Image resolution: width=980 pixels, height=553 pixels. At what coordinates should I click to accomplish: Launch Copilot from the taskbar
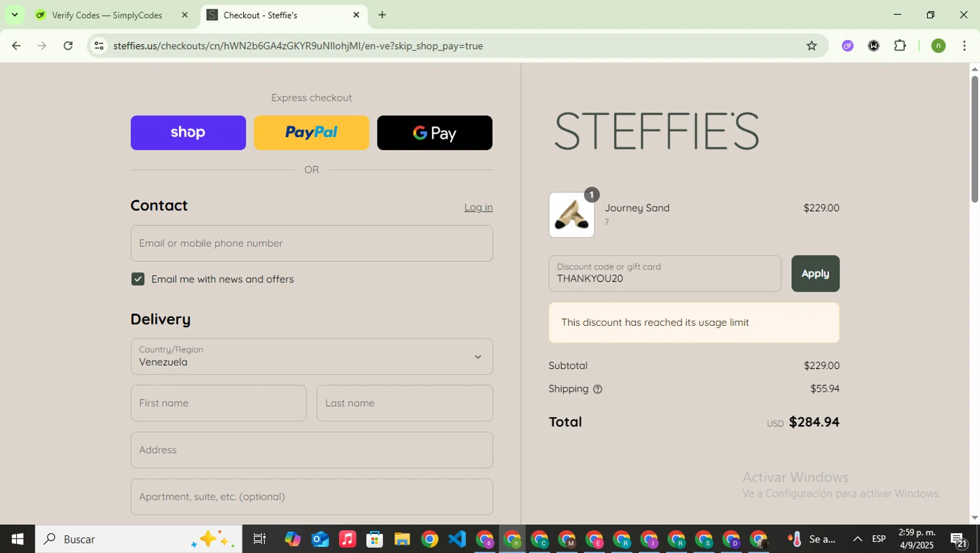click(293, 539)
